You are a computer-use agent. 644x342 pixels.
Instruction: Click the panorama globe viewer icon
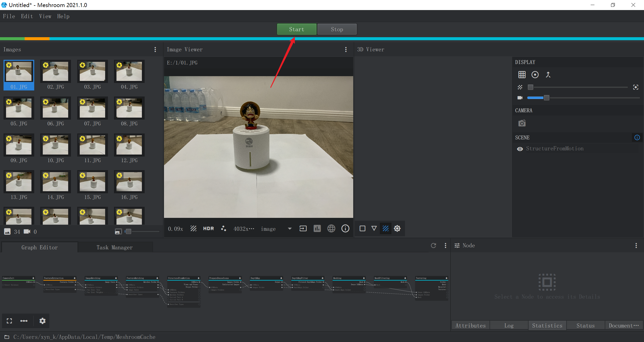(x=331, y=228)
